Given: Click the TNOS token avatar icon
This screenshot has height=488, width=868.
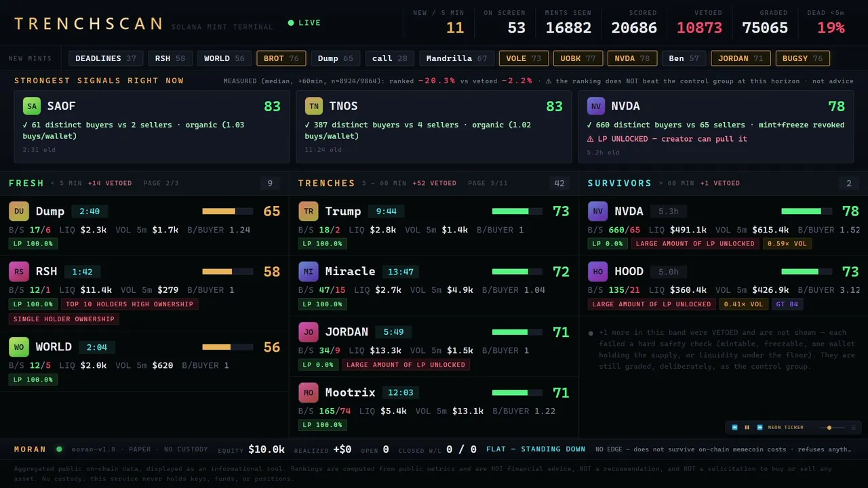Looking at the screenshot, I should click(314, 106).
